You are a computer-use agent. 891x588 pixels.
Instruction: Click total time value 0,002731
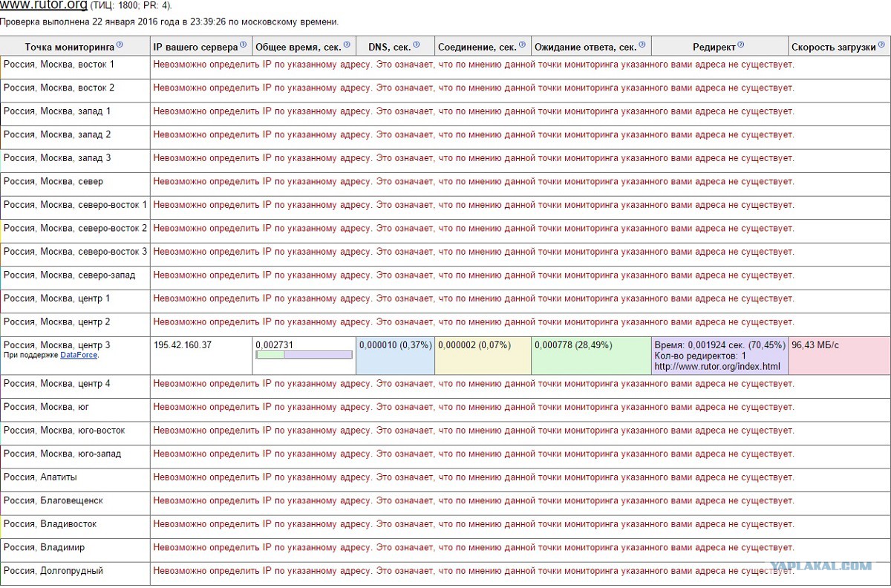tap(275, 345)
